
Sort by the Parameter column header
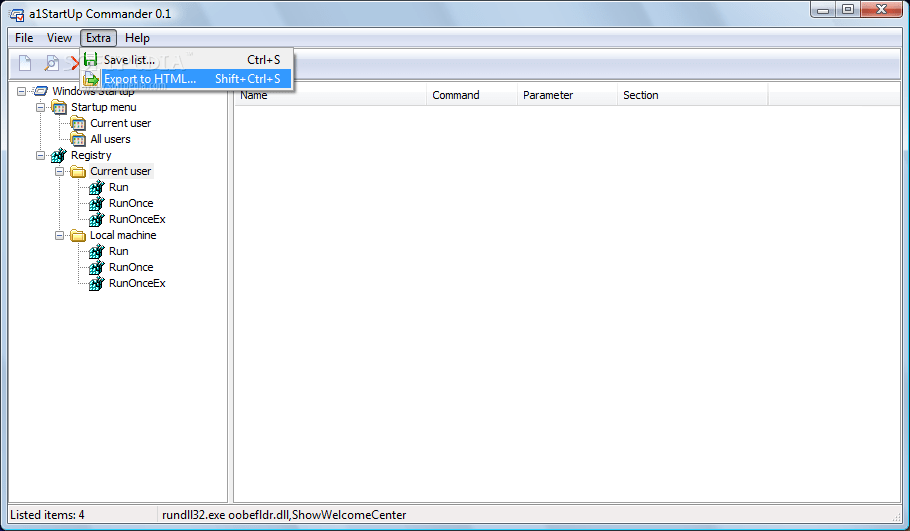point(567,95)
